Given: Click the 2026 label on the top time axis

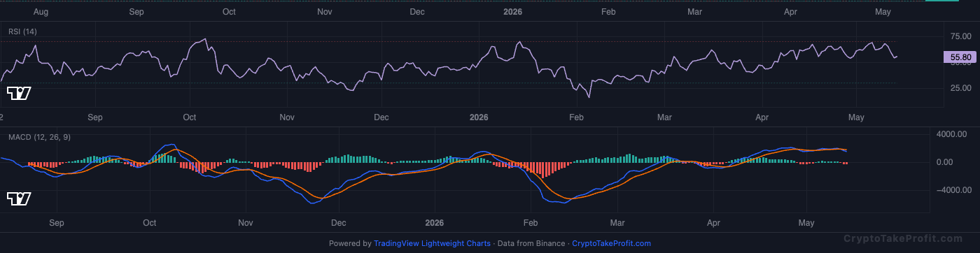Looking at the screenshot, I should point(512,12).
